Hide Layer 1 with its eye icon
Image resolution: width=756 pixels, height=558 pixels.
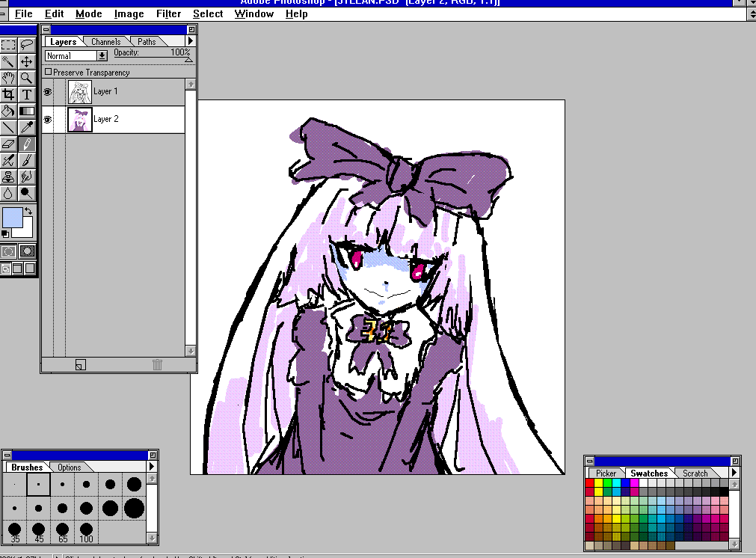48,92
